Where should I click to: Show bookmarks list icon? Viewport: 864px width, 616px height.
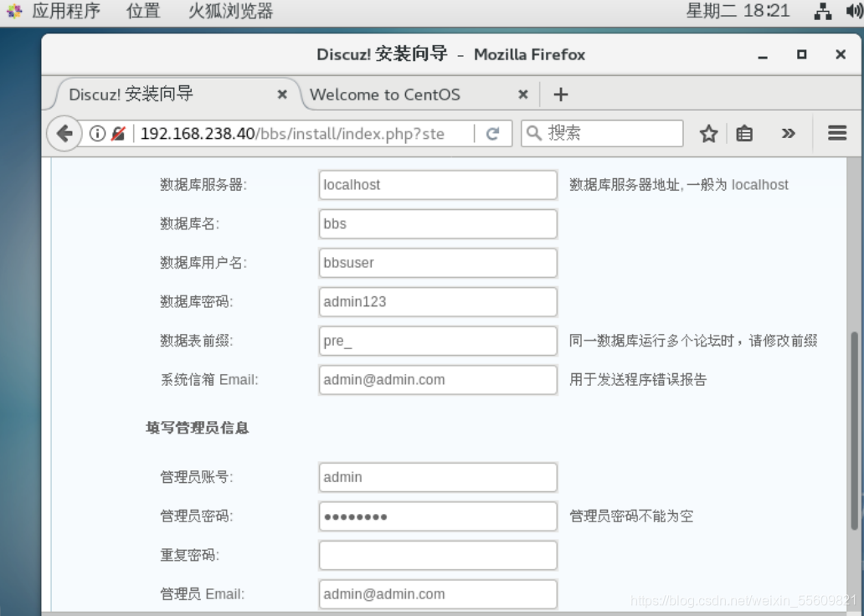click(x=744, y=133)
